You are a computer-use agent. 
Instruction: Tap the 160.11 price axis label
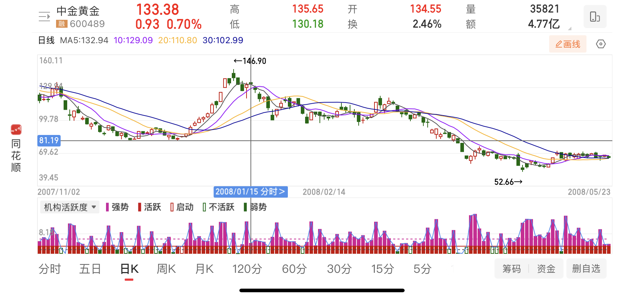[x=51, y=60]
